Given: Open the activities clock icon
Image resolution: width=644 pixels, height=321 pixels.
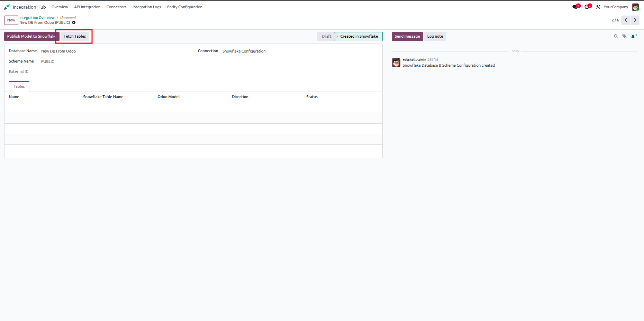Looking at the screenshot, I should 588,7.
